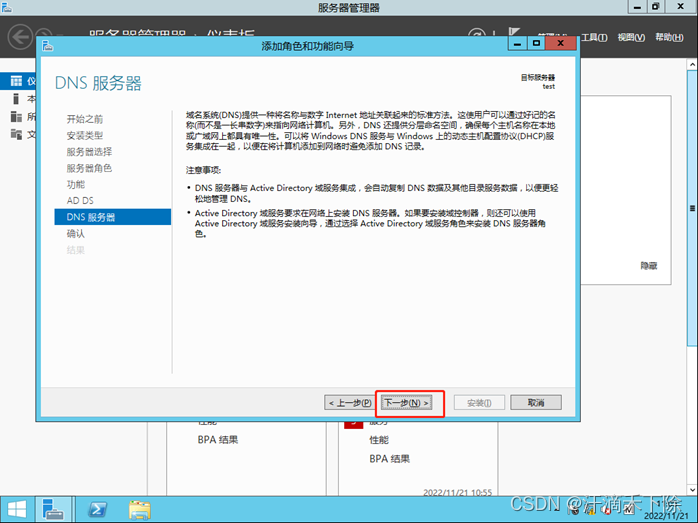
Task: Click the Server Manager title bar icon
Action: (7, 7)
